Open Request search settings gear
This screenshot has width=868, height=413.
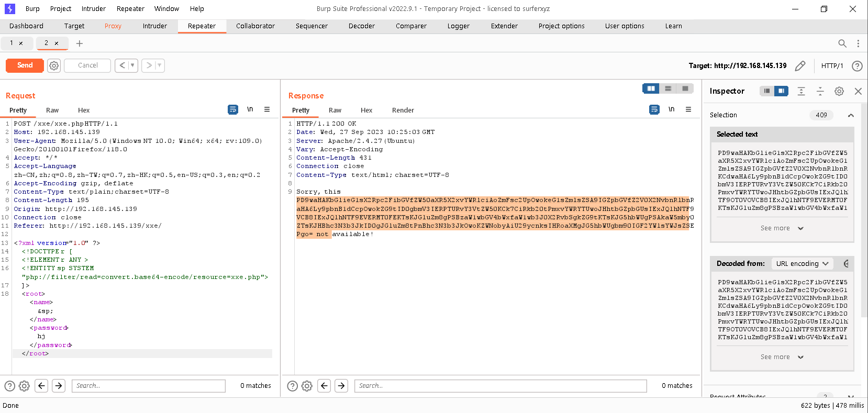pyautogui.click(x=24, y=386)
